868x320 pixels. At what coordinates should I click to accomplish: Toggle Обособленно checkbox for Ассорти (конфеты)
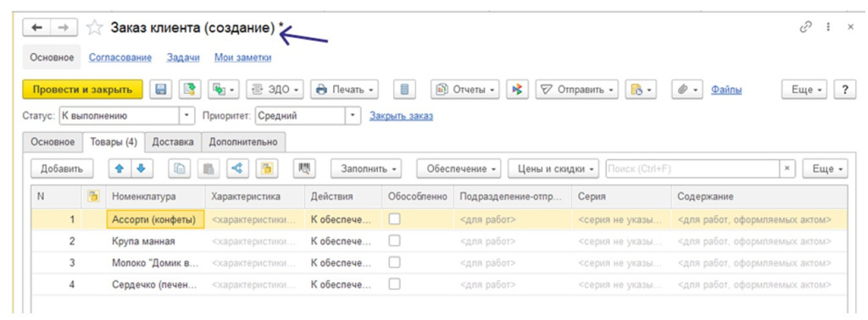click(394, 219)
